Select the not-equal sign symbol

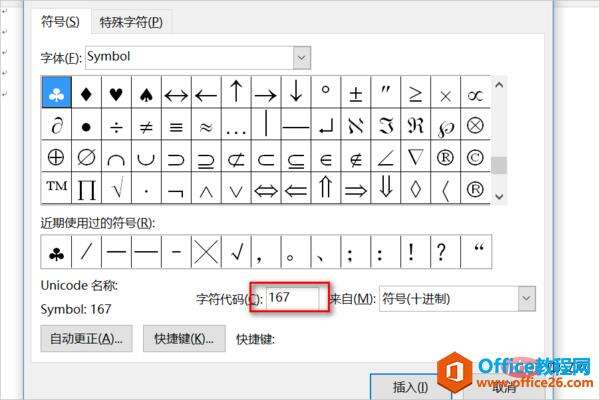[x=146, y=125]
